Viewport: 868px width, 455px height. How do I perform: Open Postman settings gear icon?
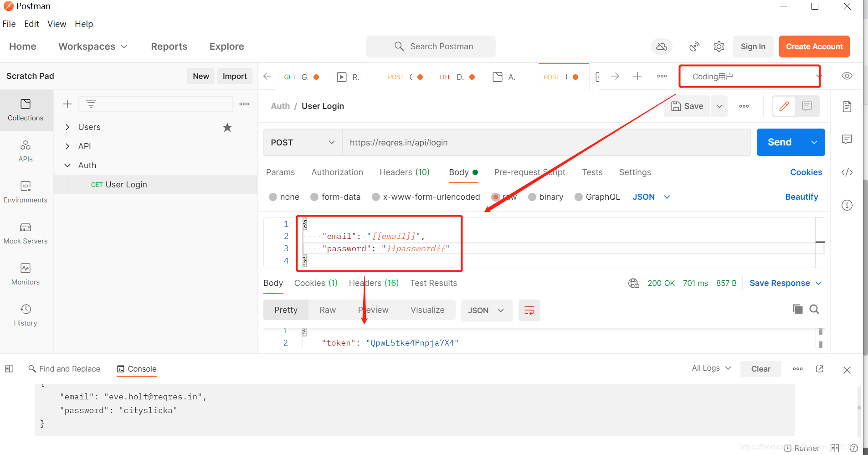[719, 46]
